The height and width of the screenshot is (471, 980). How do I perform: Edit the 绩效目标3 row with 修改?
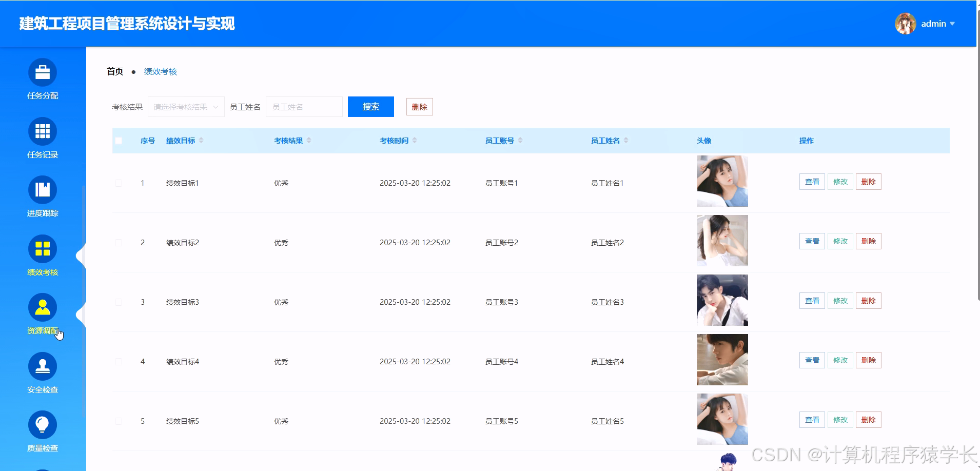click(x=840, y=301)
